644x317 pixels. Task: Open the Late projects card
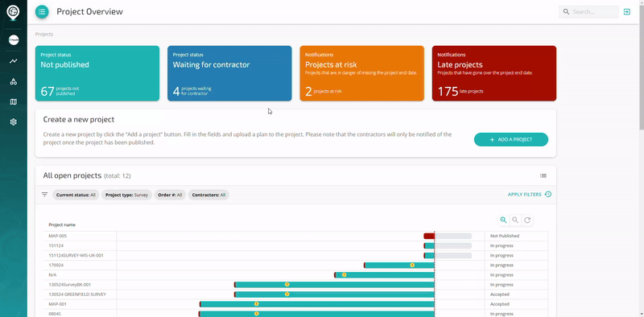[494, 73]
